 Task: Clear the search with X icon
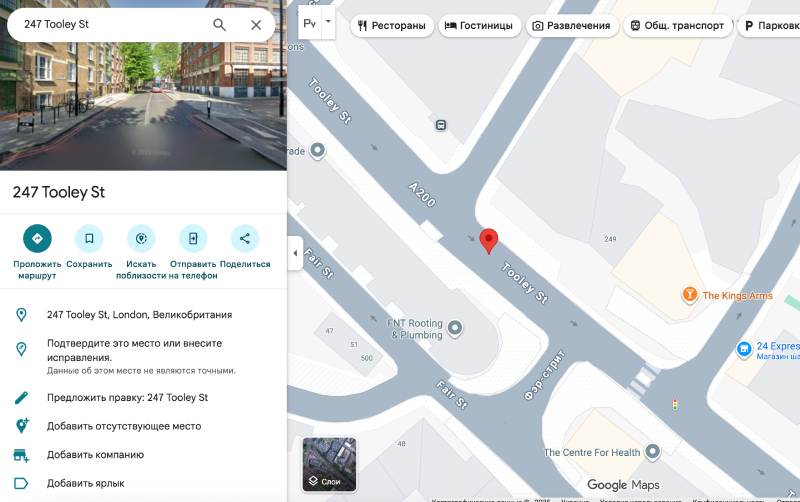256,24
